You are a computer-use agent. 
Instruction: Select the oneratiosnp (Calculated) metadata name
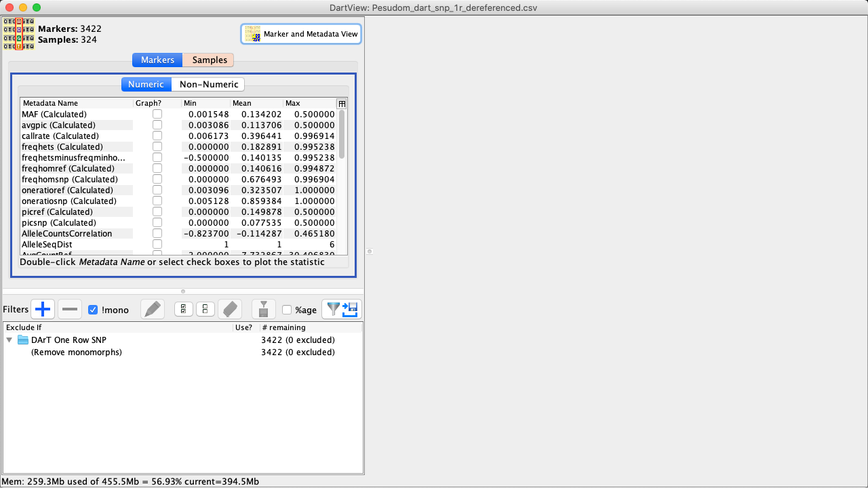click(69, 201)
